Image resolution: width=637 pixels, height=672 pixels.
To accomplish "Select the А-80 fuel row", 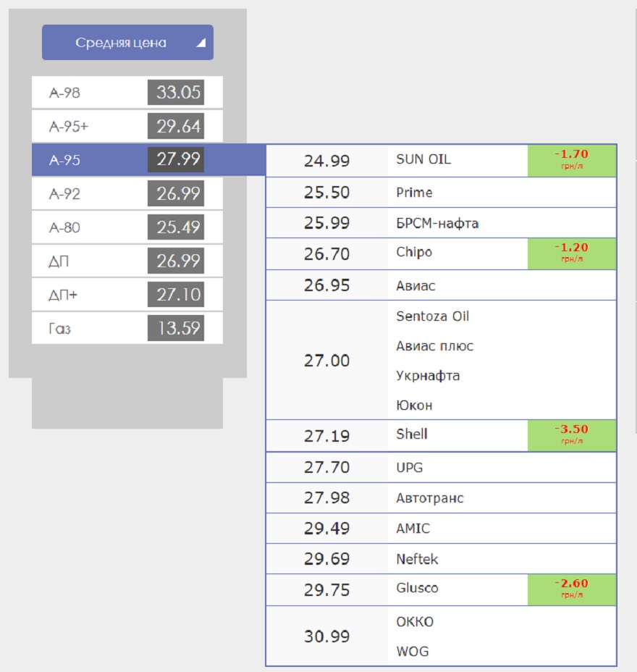I will pos(127,227).
